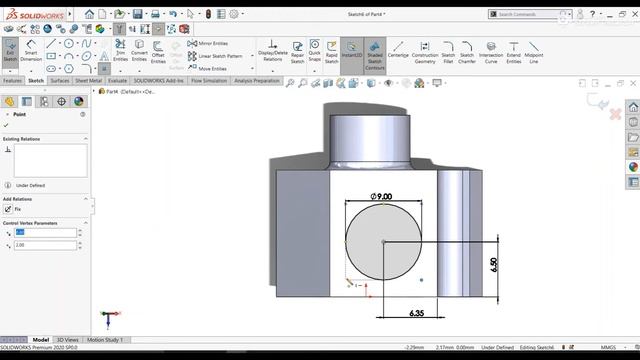Click Trim Entities tool
The image size is (640, 360).
(120, 50)
